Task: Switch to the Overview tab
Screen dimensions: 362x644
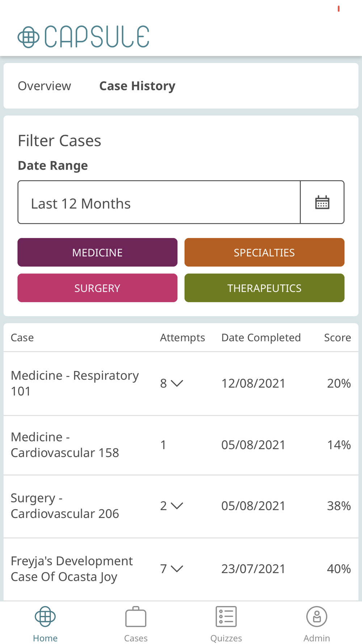Action: [45, 86]
